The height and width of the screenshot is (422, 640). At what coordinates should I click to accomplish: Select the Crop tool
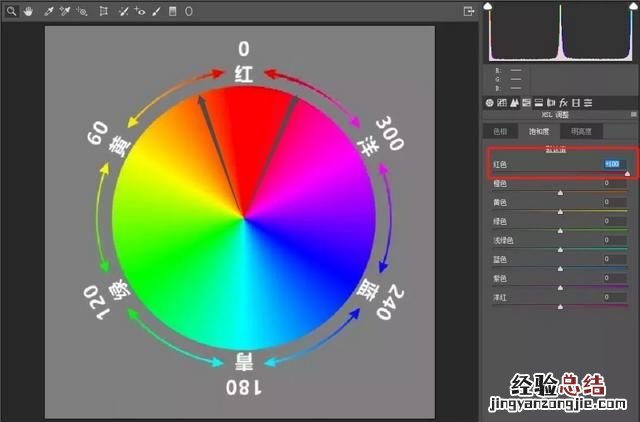(x=103, y=10)
